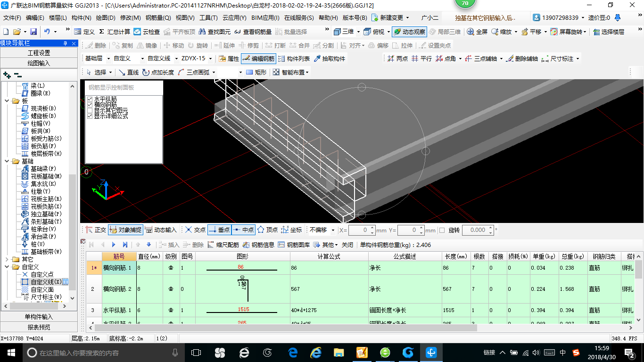Open the 在线服务(S) menu
The width and height of the screenshot is (644, 362).
[x=299, y=18]
